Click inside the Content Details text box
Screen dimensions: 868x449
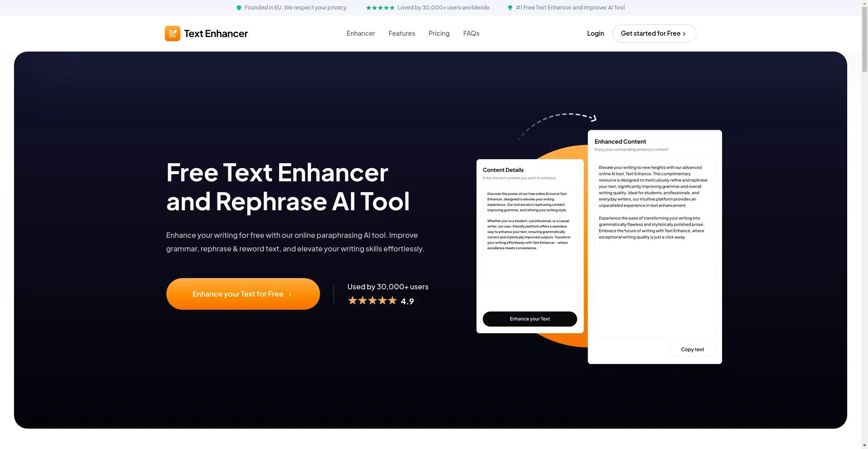click(530, 234)
